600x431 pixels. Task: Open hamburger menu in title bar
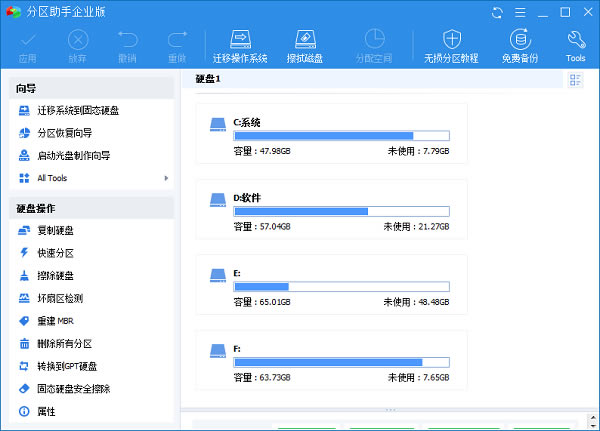click(x=520, y=12)
